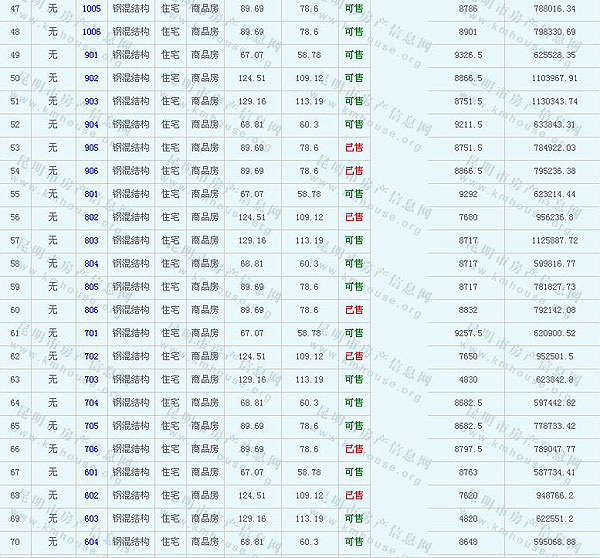Select room 803 link
This screenshot has height=558, width=600.
pos(91,240)
